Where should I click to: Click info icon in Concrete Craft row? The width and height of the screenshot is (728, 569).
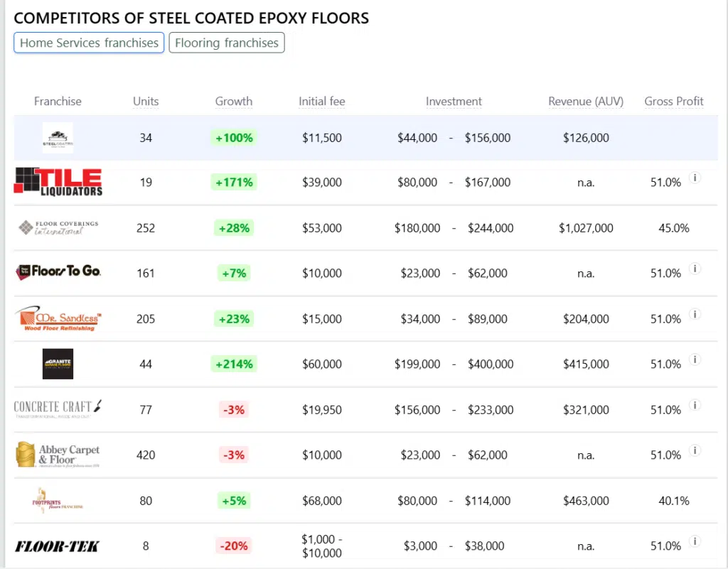click(x=695, y=405)
